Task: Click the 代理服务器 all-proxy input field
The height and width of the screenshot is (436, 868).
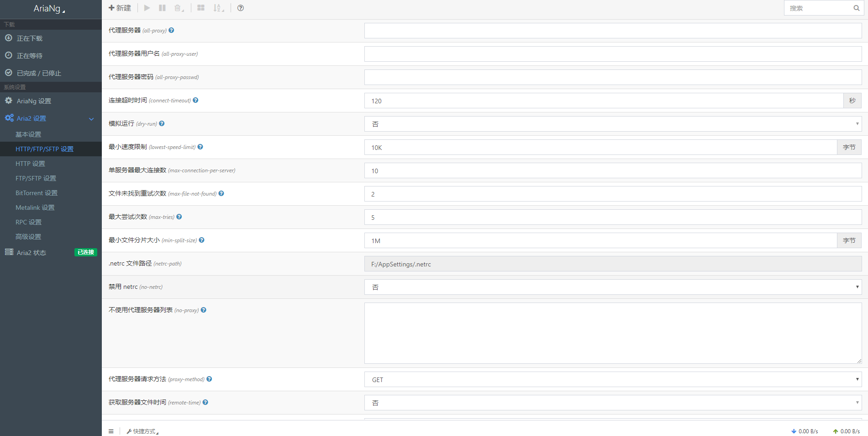Action: pyautogui.click(x=613, y=31)
